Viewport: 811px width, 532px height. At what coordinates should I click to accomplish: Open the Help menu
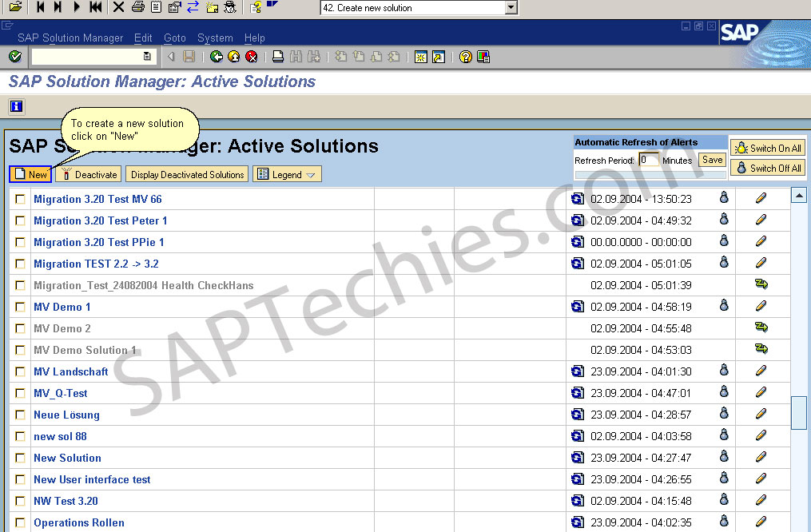tap(254, 38)
